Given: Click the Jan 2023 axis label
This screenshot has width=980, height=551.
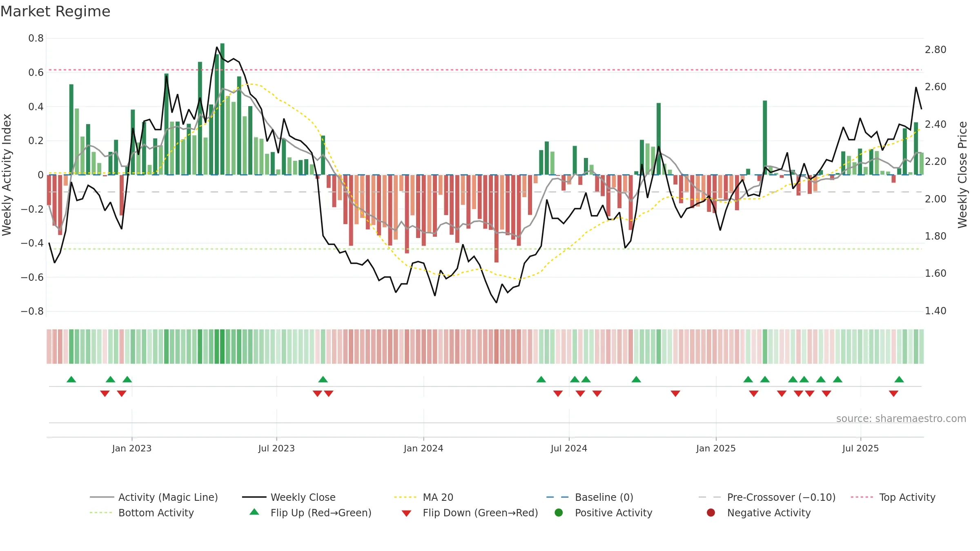Looking at the screenshot, I should click(x=132, y=448).
